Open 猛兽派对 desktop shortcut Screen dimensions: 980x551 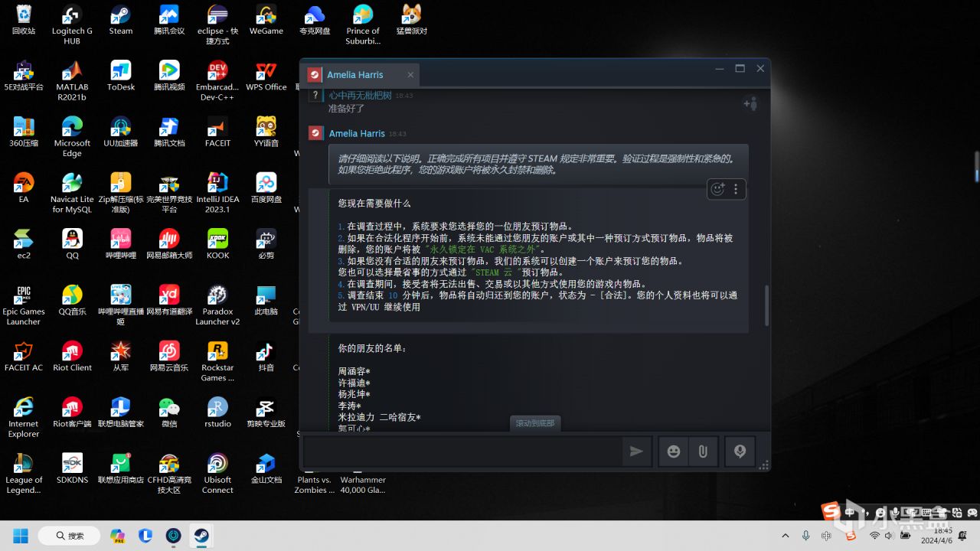(412, 20)
